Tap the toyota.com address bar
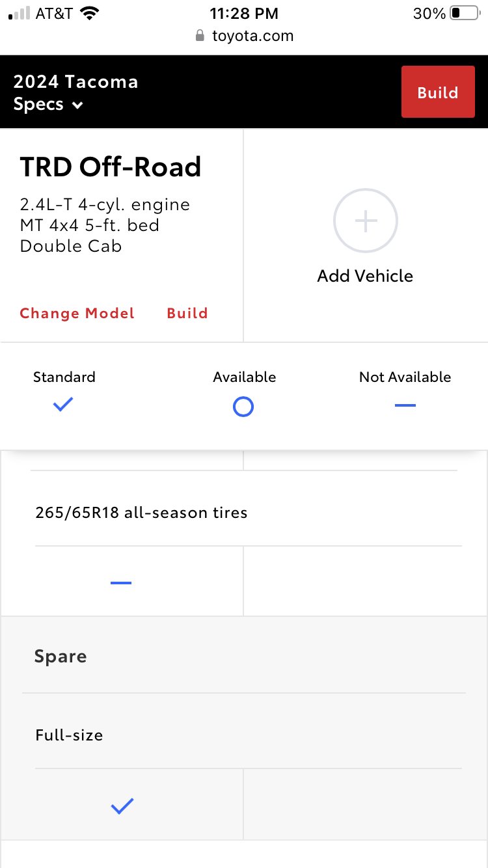488x868 pixels. (x=244, y=36)
